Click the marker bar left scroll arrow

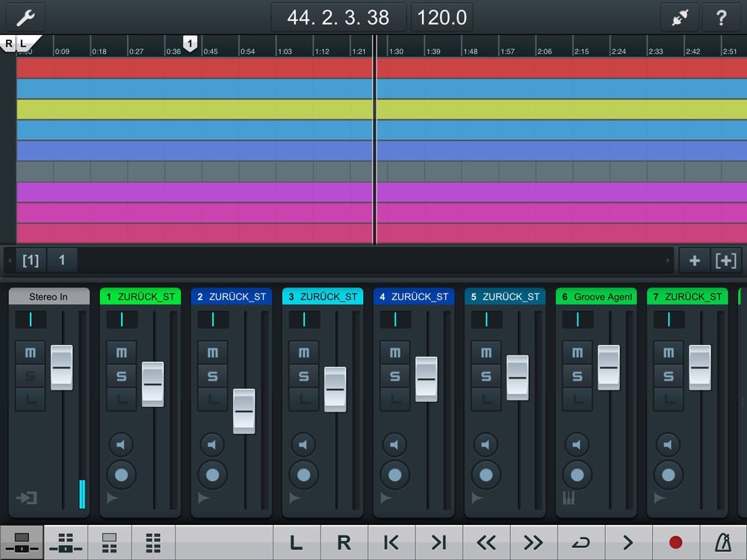pos(10,261)
